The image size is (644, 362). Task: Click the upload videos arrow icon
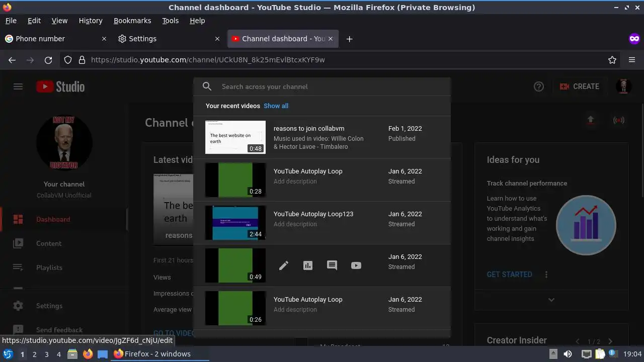point(591,120)
